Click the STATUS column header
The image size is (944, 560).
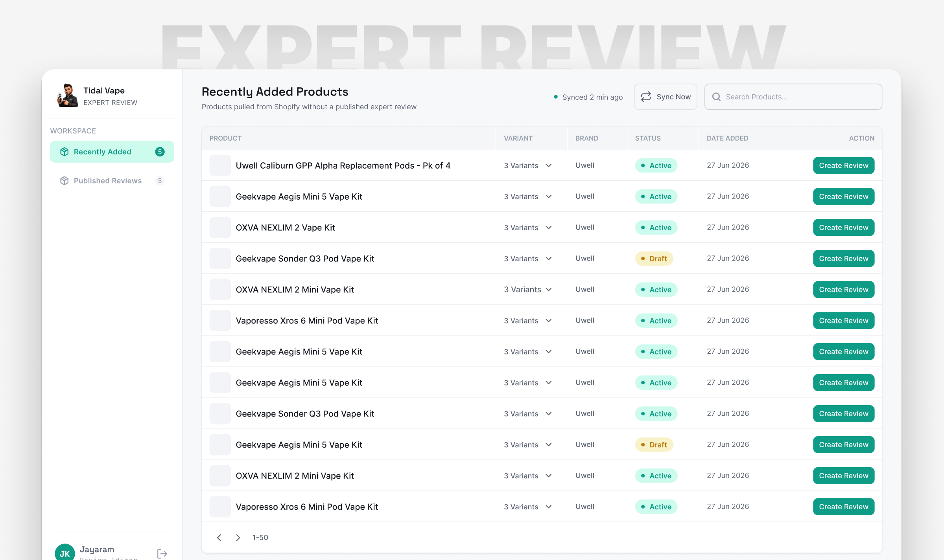(648, 138)
